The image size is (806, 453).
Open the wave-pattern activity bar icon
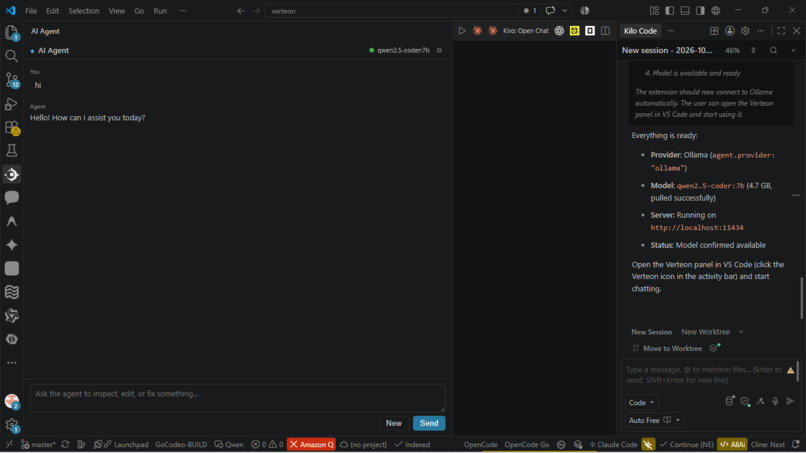tap(11, 292)
